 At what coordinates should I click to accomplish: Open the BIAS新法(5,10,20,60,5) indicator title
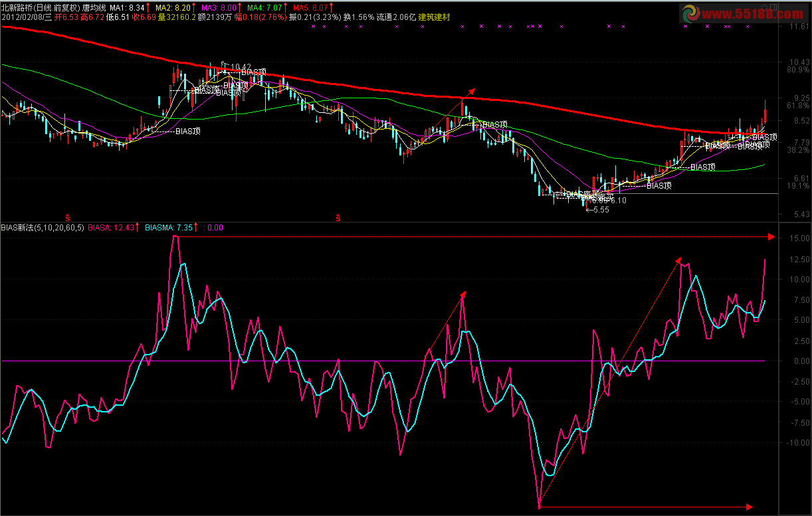(x=43, y=227)
